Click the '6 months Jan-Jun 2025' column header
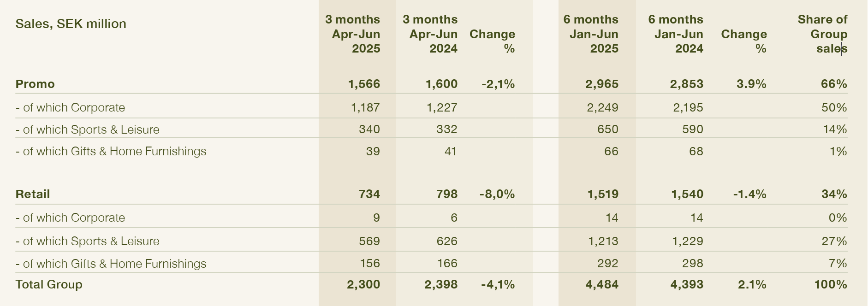Image resolution: width=868 pixels, height=306 pixels. point(591,34)
